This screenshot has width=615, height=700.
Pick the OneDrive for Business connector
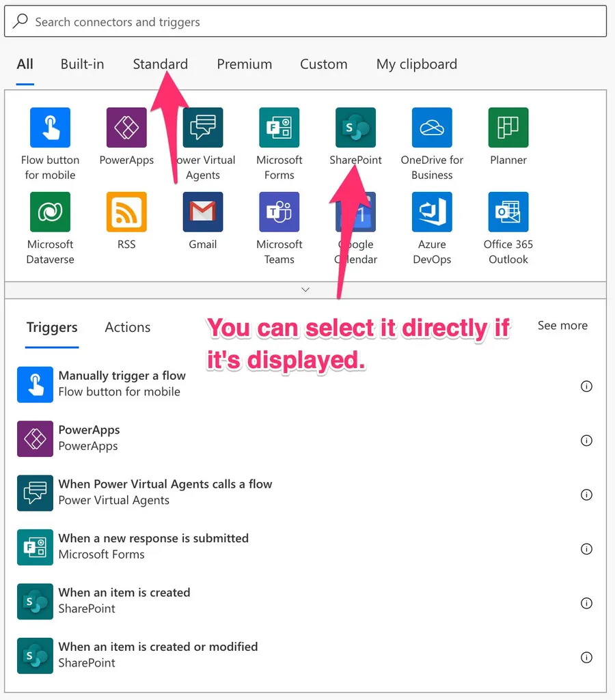tap(432, 128)
